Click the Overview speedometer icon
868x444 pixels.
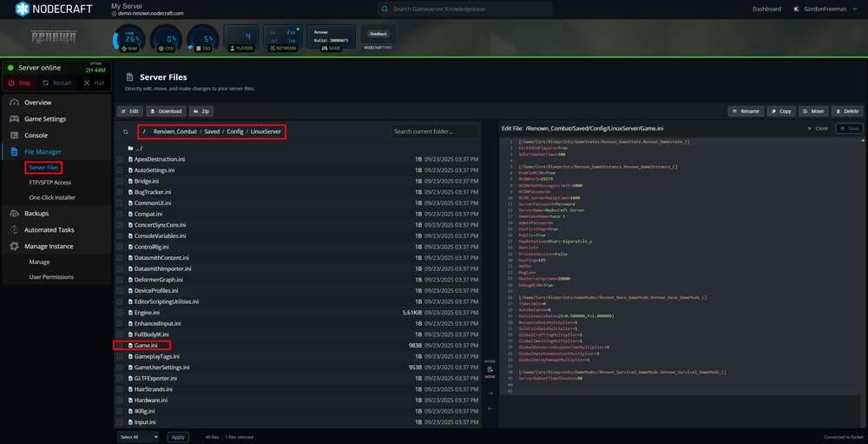pos(15,103)
